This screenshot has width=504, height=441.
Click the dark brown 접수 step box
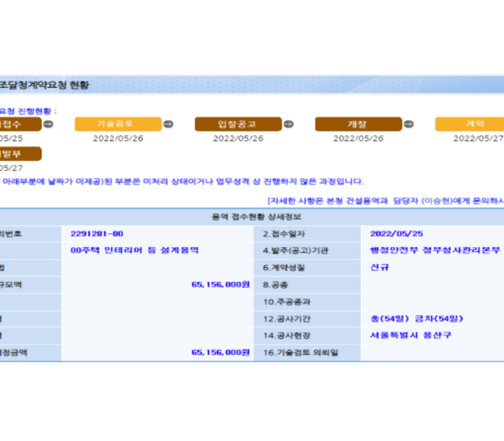point(19,124)
